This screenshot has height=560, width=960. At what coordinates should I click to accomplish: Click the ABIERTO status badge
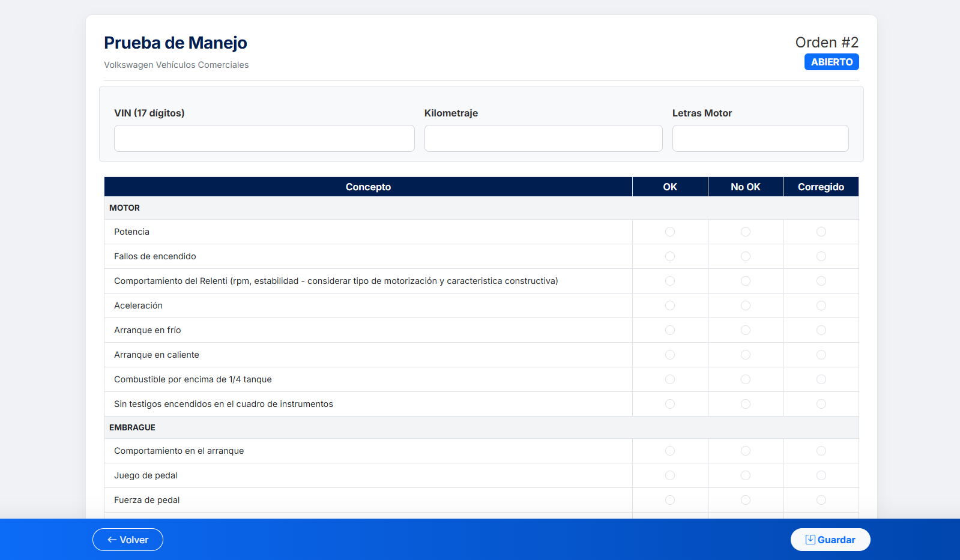pos(832,62)
